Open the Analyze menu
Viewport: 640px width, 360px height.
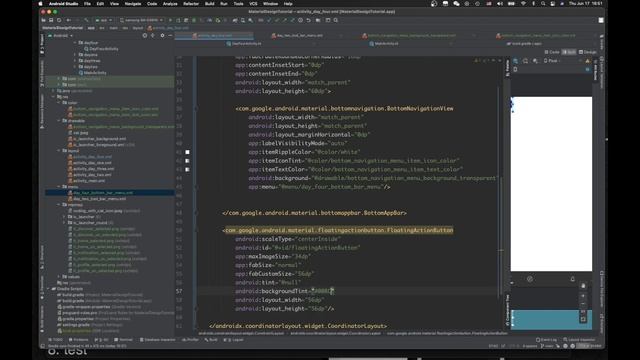[170, 4]
